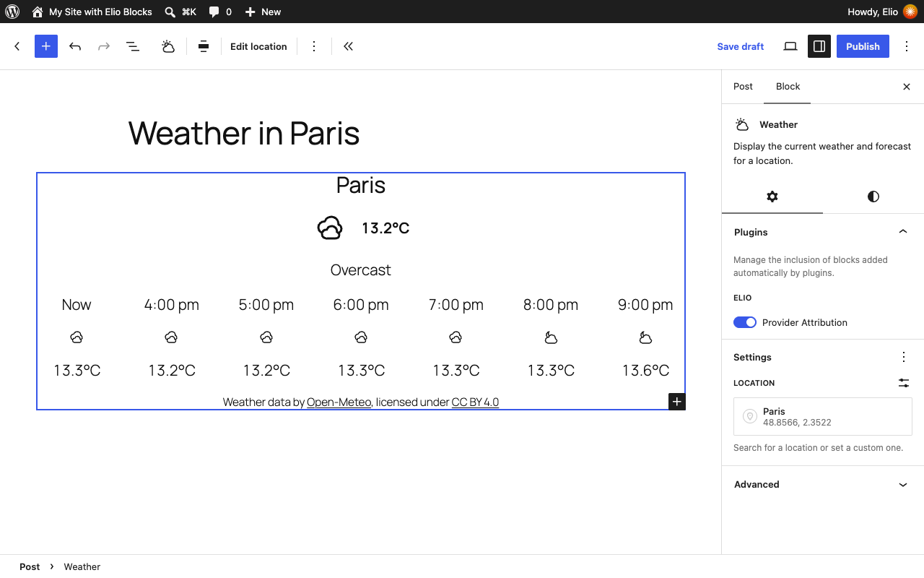The height and width of the screenshot is (578, 924).
Task: Select Weather in the breadcrumb
Action: tap(82, 566)
